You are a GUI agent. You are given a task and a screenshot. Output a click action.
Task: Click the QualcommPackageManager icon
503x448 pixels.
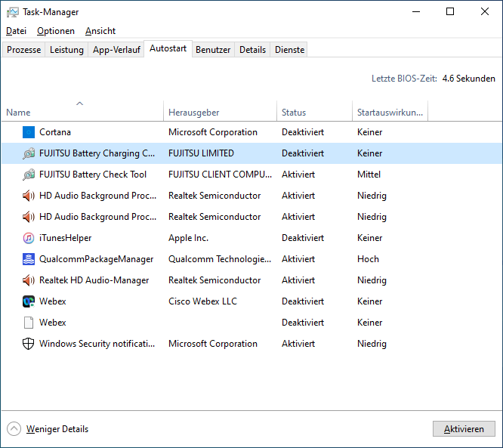click(29, 259)
